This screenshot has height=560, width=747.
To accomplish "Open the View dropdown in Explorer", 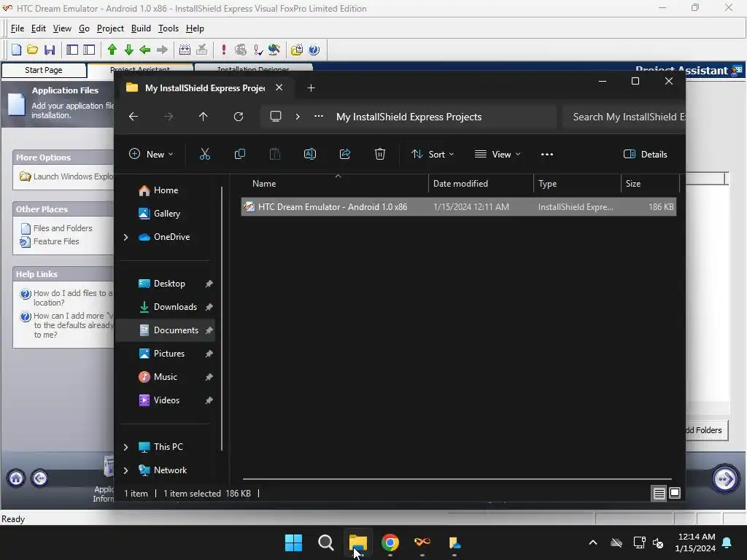I will 498,154.
